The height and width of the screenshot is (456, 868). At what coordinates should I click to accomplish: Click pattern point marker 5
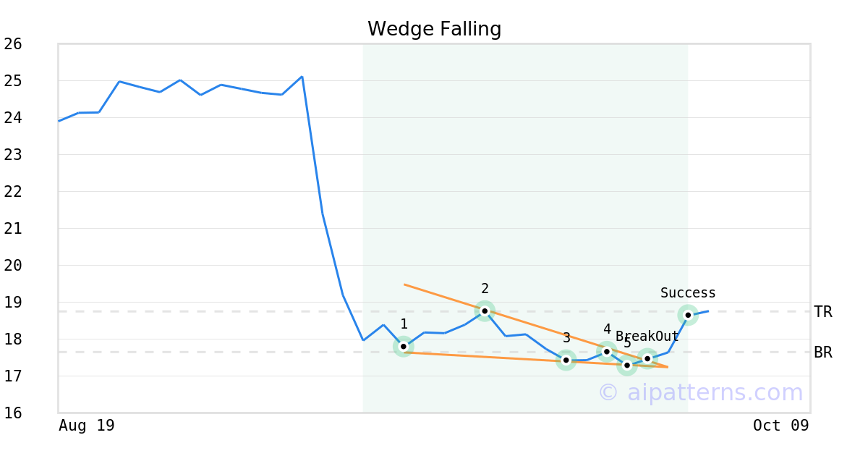point(627,365)
